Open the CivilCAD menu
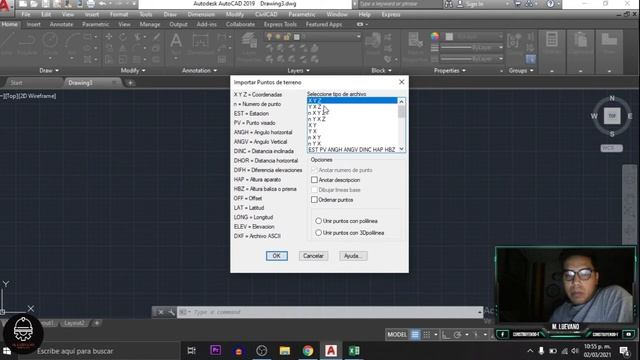Image resolution: width=640 pixels, height=360 pixels. [x=266, y=14]
